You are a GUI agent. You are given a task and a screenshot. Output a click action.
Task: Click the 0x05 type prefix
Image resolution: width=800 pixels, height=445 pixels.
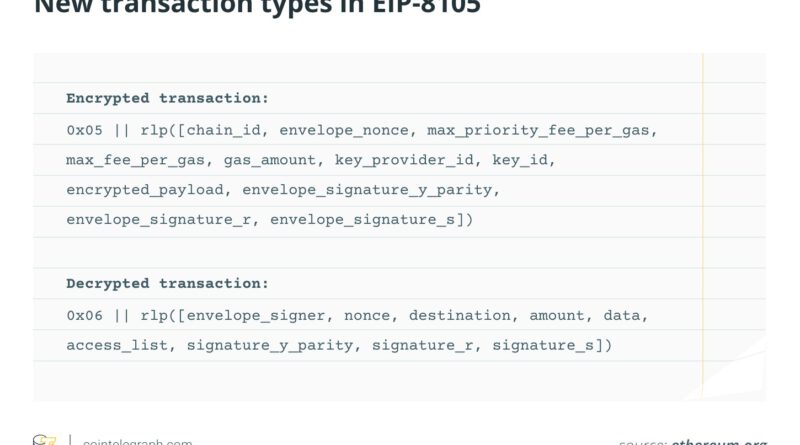pos(85,129)
